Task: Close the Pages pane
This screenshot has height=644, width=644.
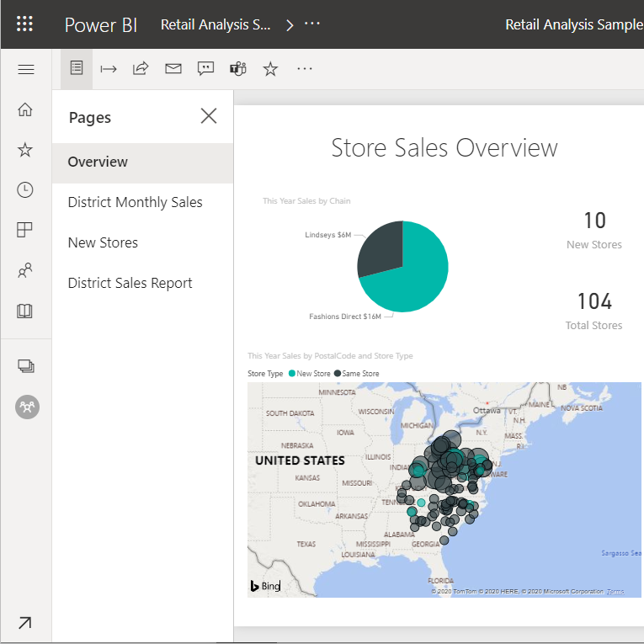Action: point(209,116)
